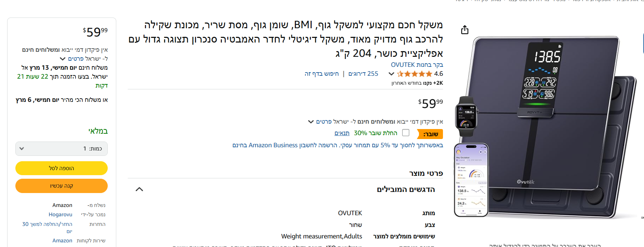Tick the 30% coupon checkbox
Screen dimensions: 644x247
(x=406, y=133)
